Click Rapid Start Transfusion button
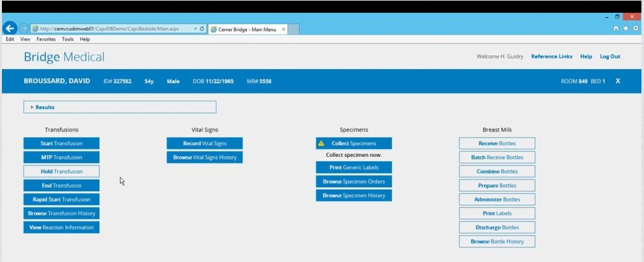This screenshot has height=262, width=644. coord(61,199)
